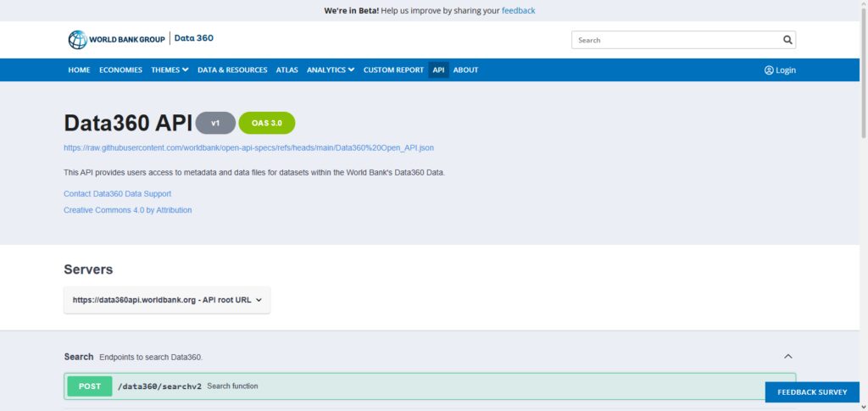Open the Analytics dropdown menu
Viewport: 868px width, 411px height.
[331, 70]
